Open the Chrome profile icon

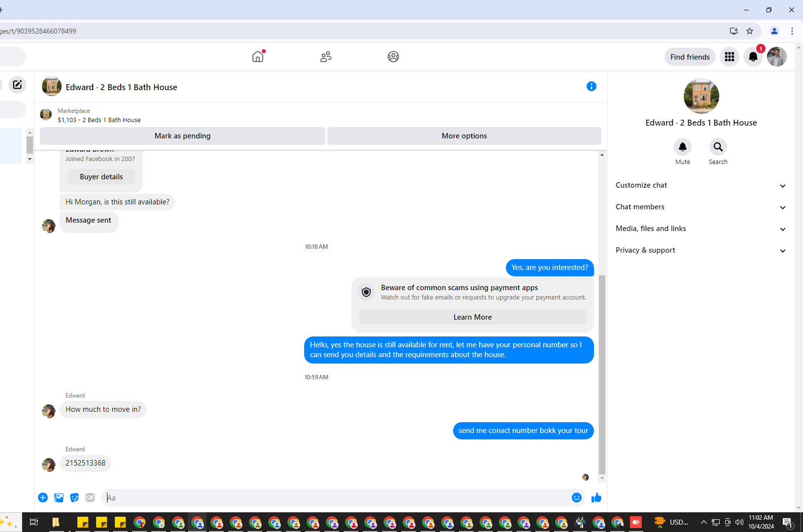point(774,31)
